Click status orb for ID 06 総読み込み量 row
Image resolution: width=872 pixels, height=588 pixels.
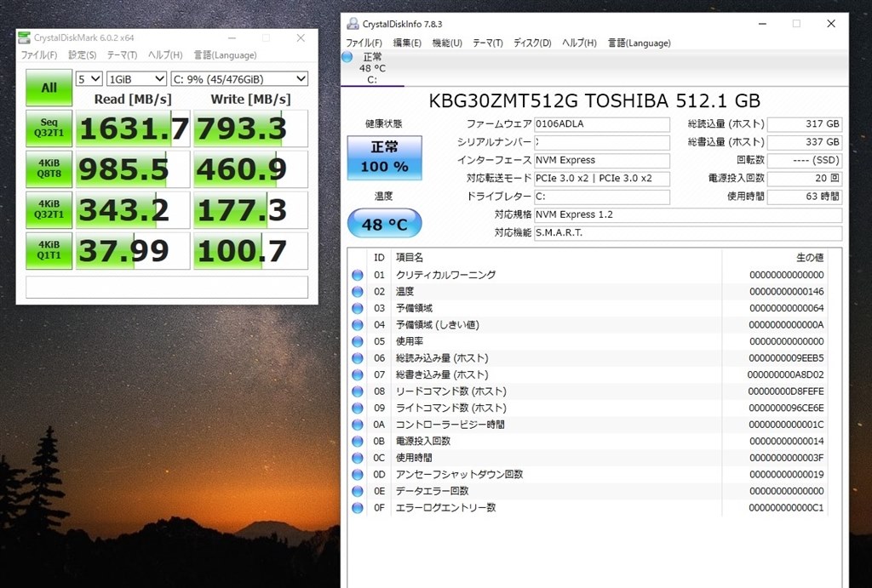point(357,358)
